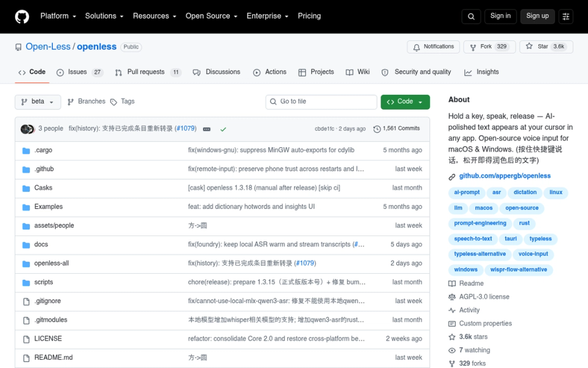View the green check status icon
Image resolution: width=588 pixels, height=368 pixels.
(223, 129)
